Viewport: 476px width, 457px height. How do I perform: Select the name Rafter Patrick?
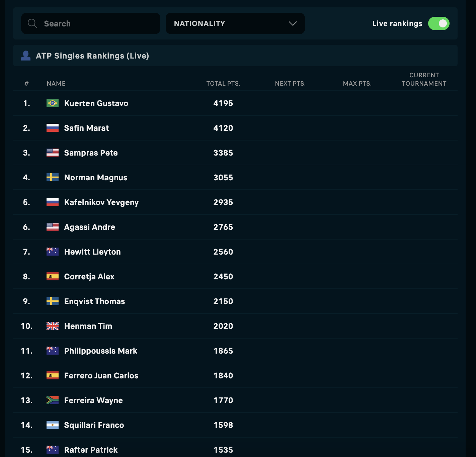pyautogui.click(x=91, y=450)
